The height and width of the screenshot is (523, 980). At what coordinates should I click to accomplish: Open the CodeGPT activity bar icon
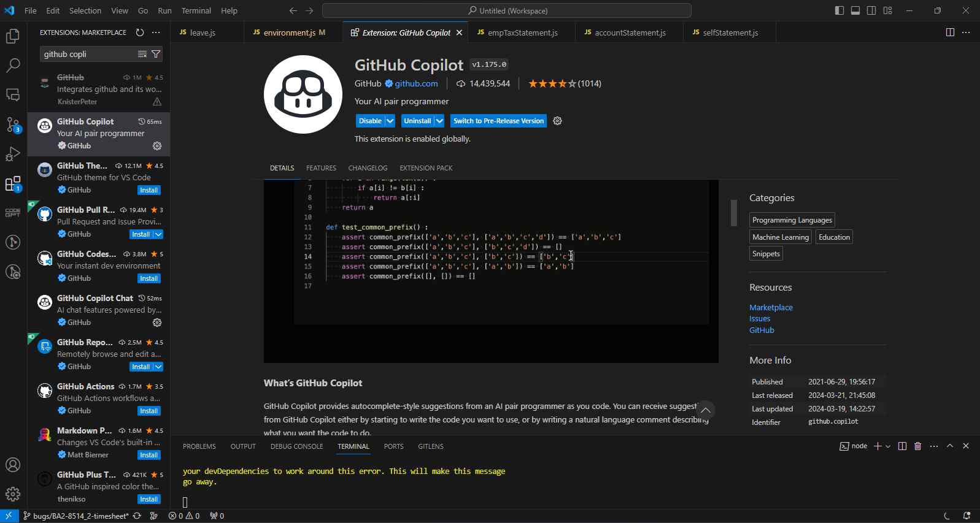[13, 213]
